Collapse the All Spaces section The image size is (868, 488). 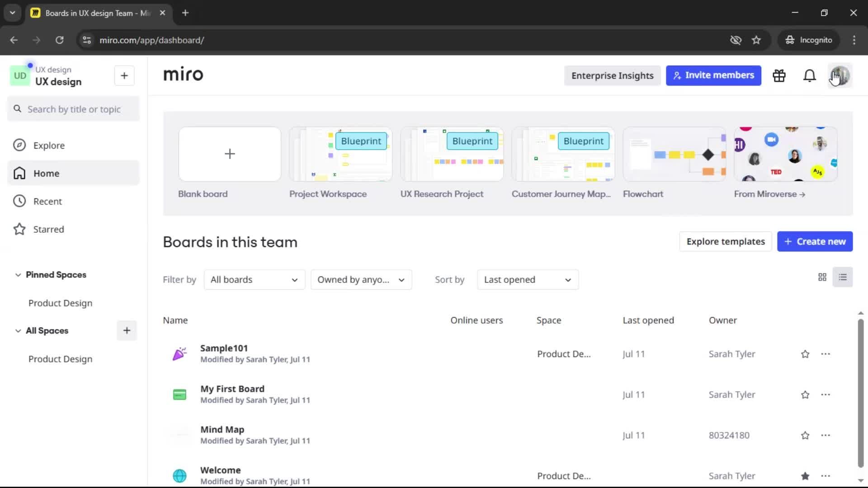coord(18,331)
